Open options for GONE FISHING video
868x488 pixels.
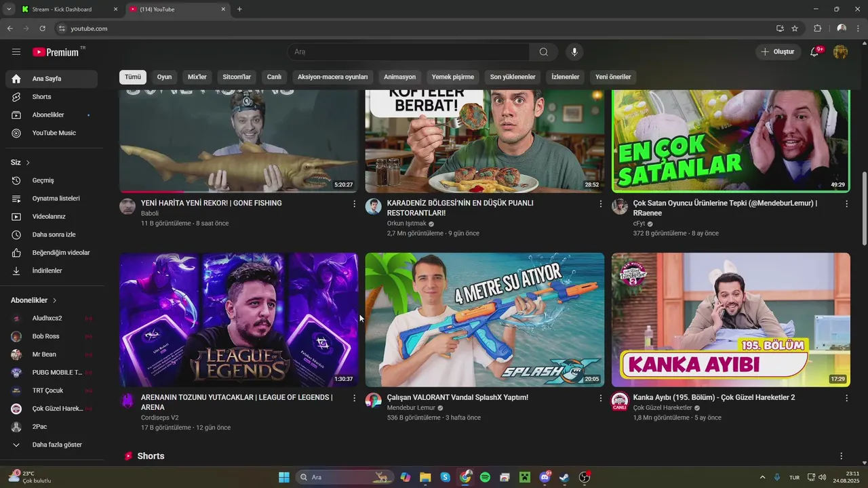(354, 203)
